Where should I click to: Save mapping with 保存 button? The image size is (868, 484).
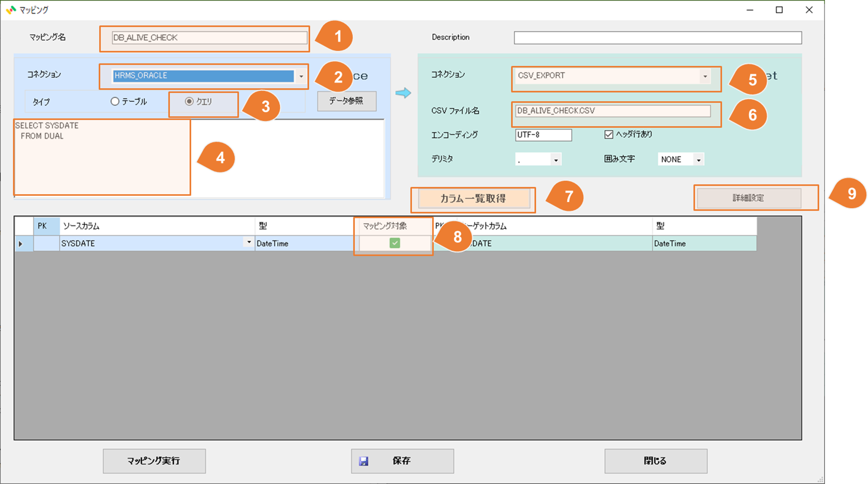click(402, 461)
